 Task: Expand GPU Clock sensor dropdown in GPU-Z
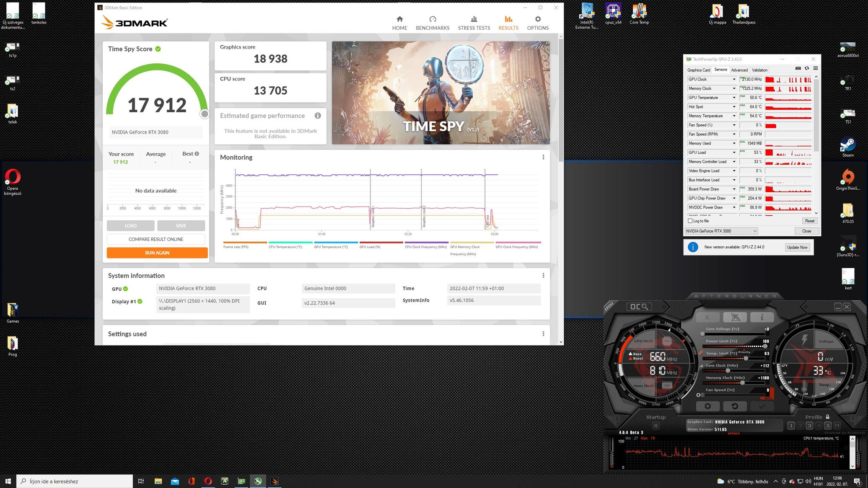[734, 79]
